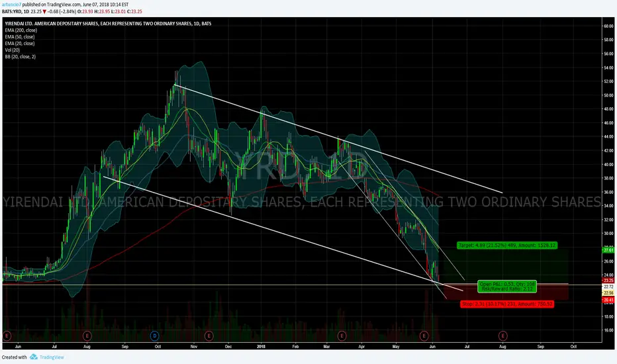Image resolution: width=617 pixels, height=364 pixels.
Task: Click the C:23.25 close value in the header
Action: (x=134, y=12)
